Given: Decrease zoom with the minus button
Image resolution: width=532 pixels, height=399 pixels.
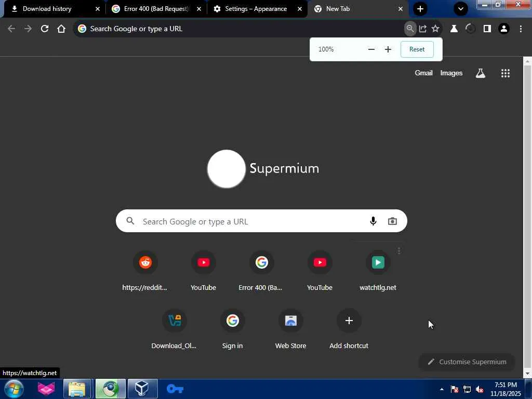Looking at the screenshot, I should (x=371, y=49).
